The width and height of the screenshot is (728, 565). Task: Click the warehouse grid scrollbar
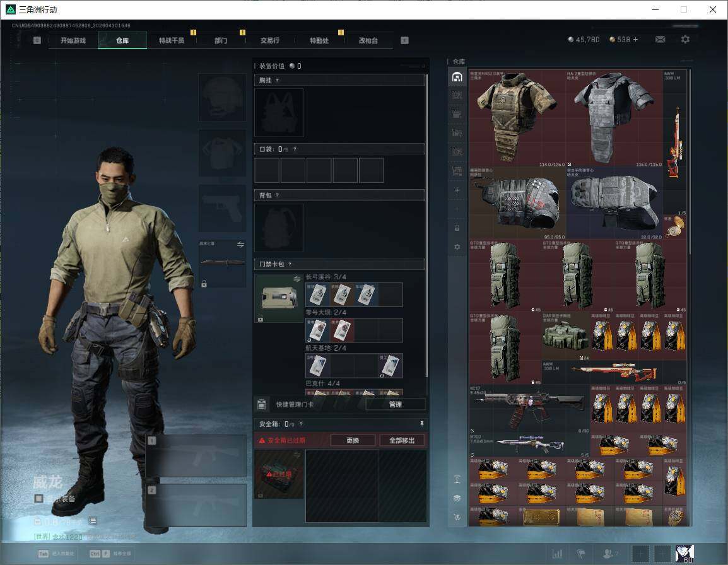click(x=690, y=161)
